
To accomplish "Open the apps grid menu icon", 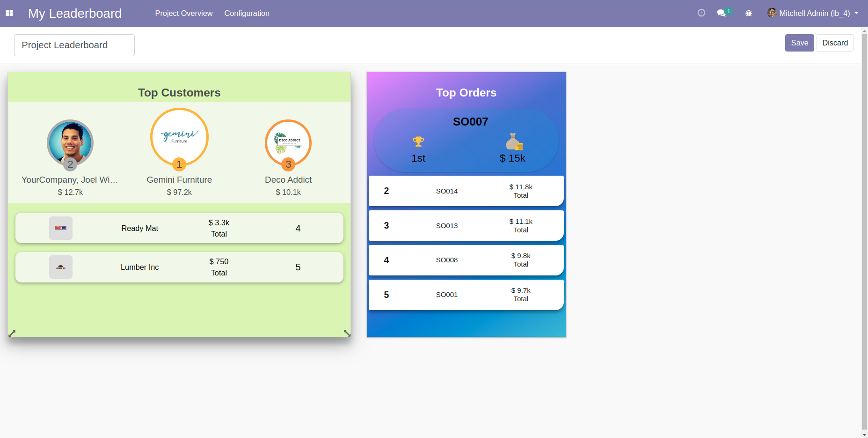I will click(x=9, y=13).
